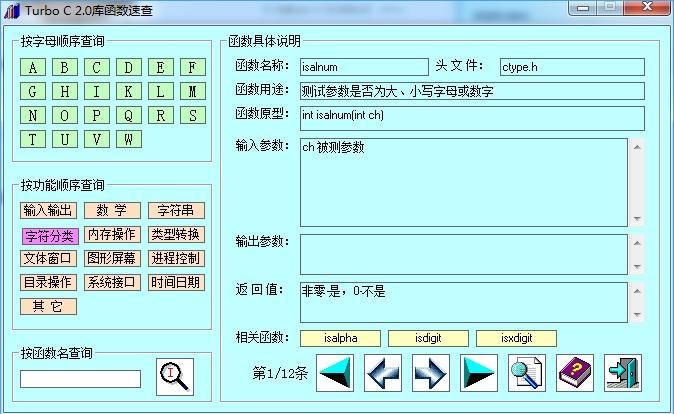Open the purple help book icon
Screen dimensions: 674x414
click(x=575, y=373)
